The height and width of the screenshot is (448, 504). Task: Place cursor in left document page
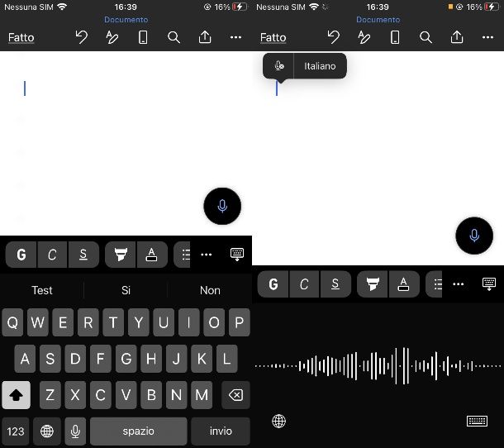click(x=126, y=143)
